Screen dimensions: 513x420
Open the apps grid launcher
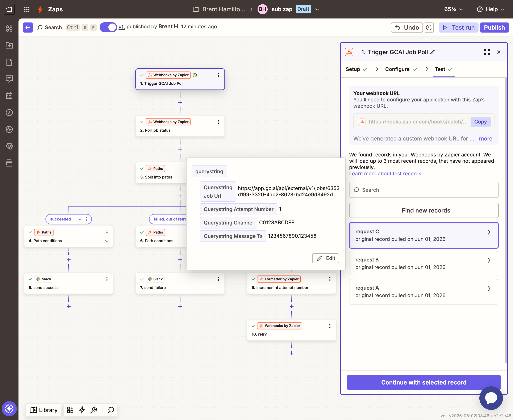[x=27, y=9]
